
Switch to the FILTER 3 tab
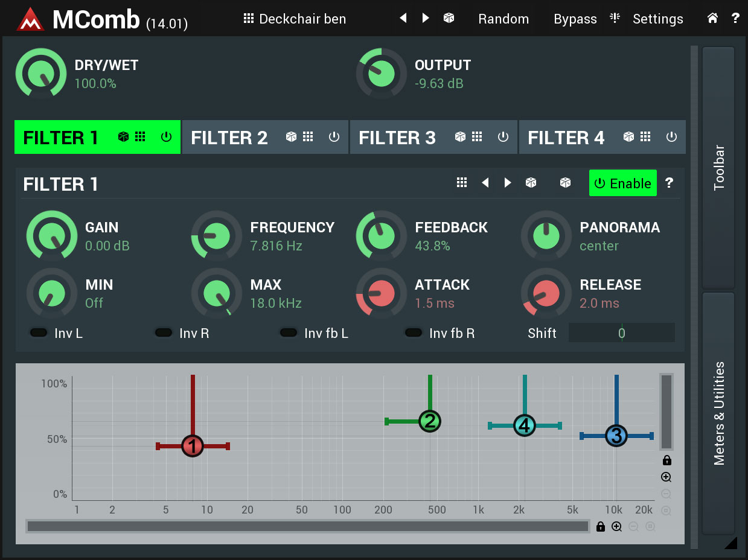398,137
